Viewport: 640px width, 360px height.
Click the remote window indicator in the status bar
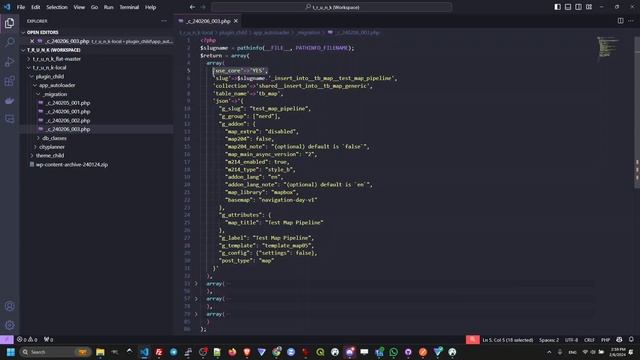pos(7,340)
